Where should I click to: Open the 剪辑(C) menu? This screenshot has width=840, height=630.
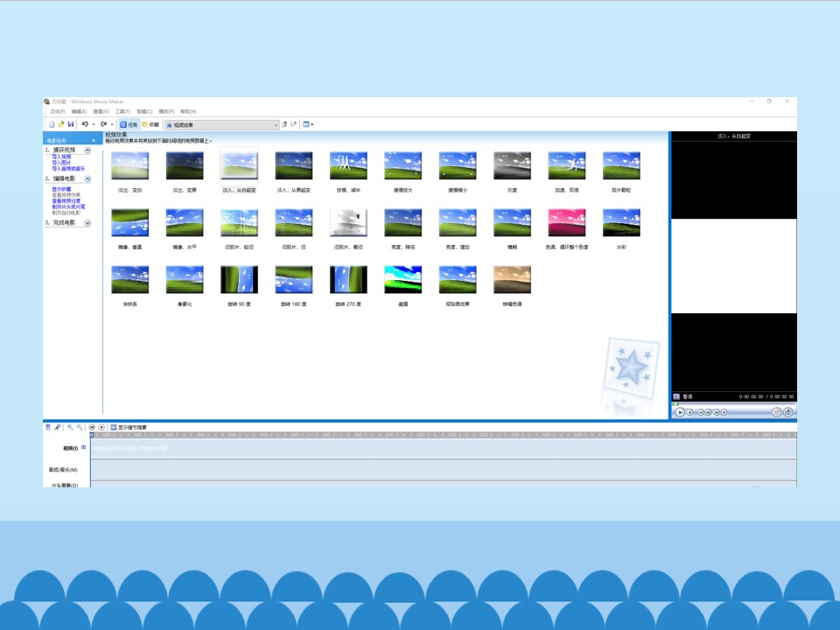(144, 111)
